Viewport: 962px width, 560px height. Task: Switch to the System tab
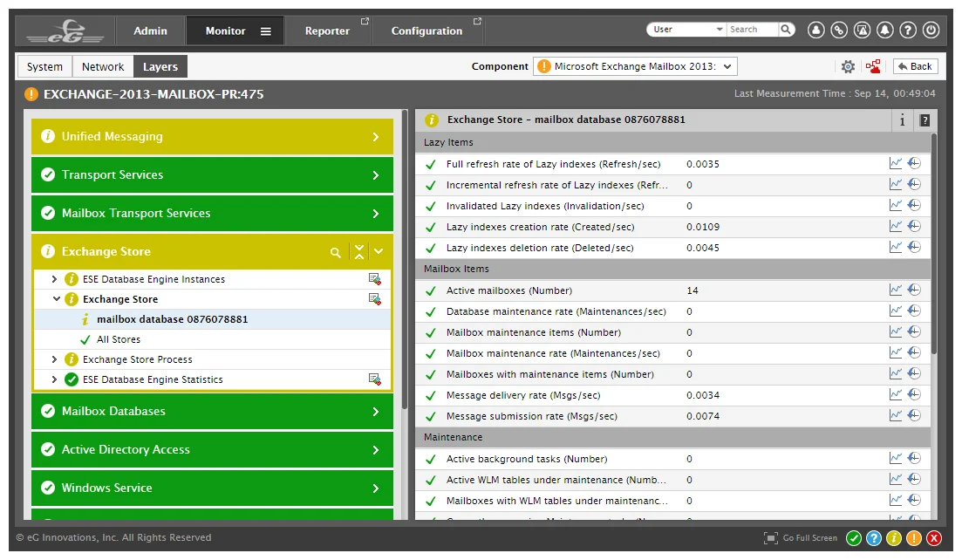click(x=44, y=66)
